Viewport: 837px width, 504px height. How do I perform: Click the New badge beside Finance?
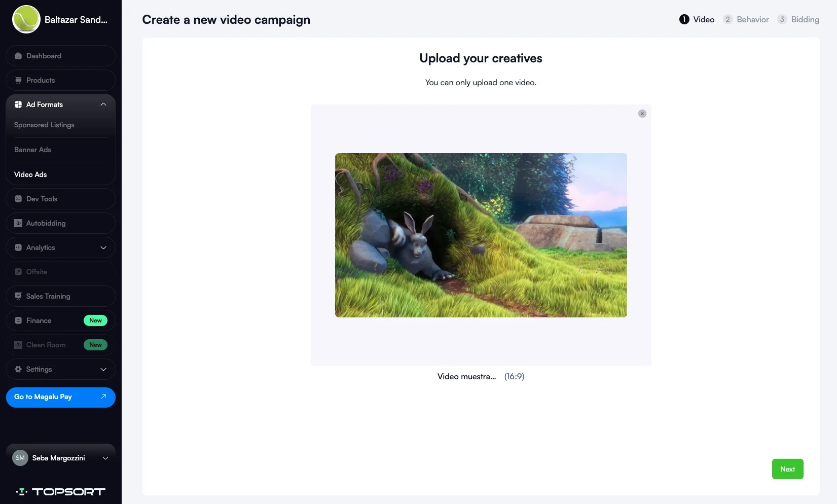[x=95, y=320]
